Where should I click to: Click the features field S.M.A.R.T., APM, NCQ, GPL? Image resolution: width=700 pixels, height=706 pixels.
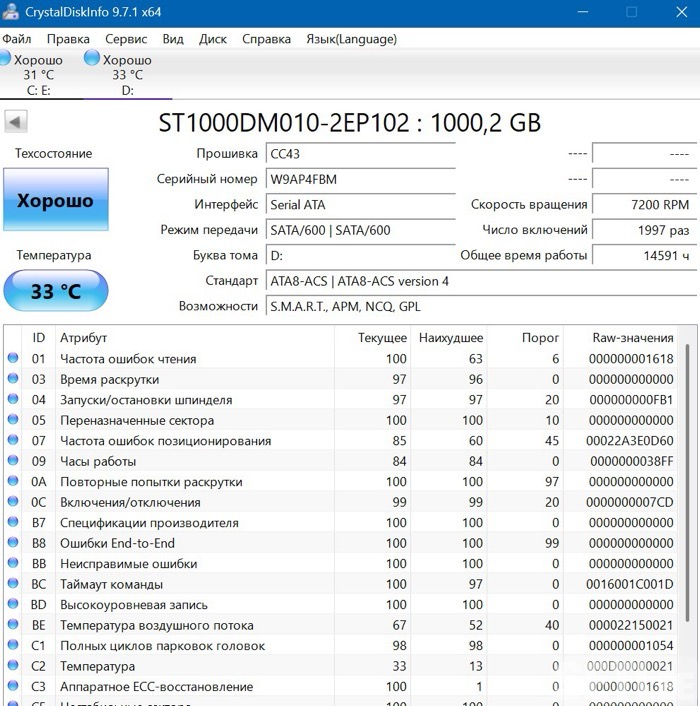point(482,307)
